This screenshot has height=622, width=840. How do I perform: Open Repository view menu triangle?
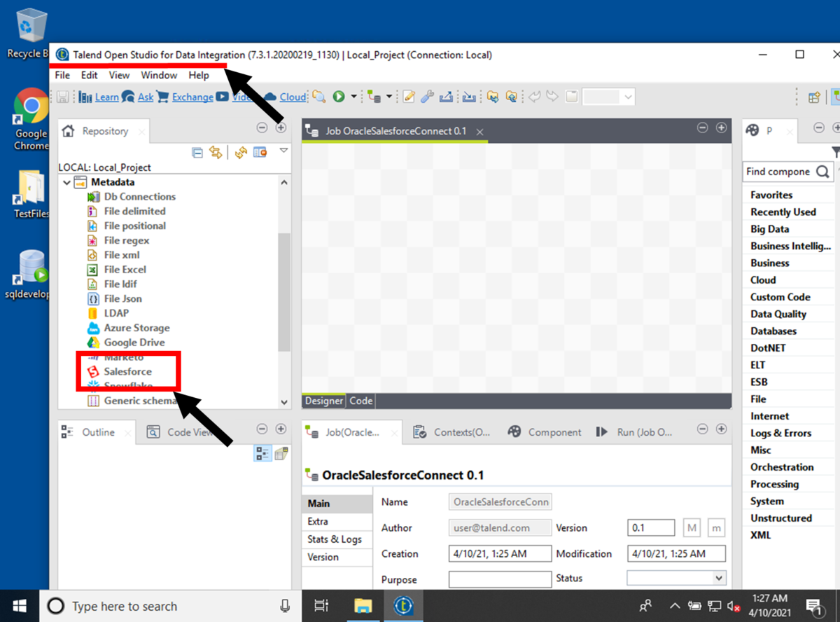click(x=283, y=150)
